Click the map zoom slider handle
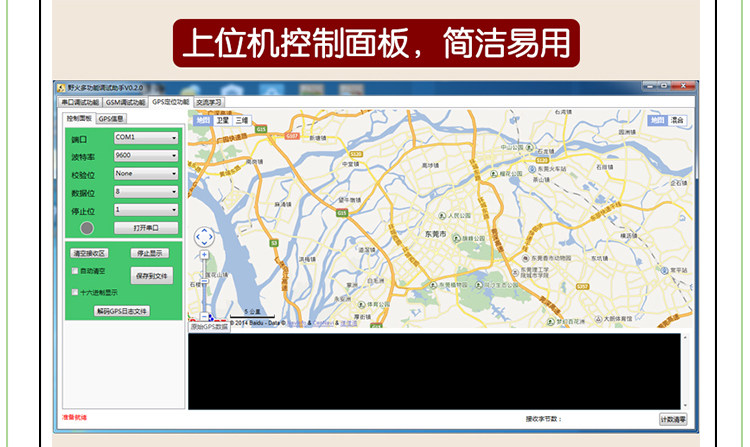 pyautogui.click(x=204, y=282)
